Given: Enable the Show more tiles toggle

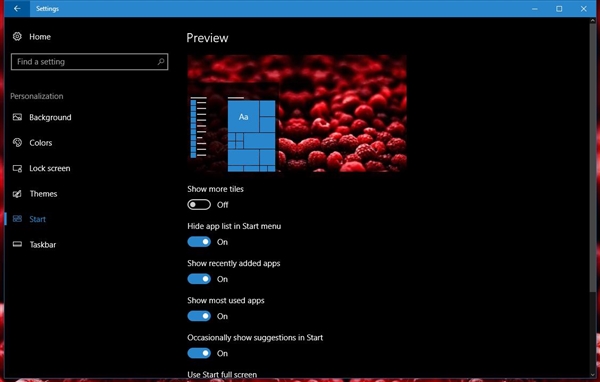Looking at the screenshot, I should point(199,205).
